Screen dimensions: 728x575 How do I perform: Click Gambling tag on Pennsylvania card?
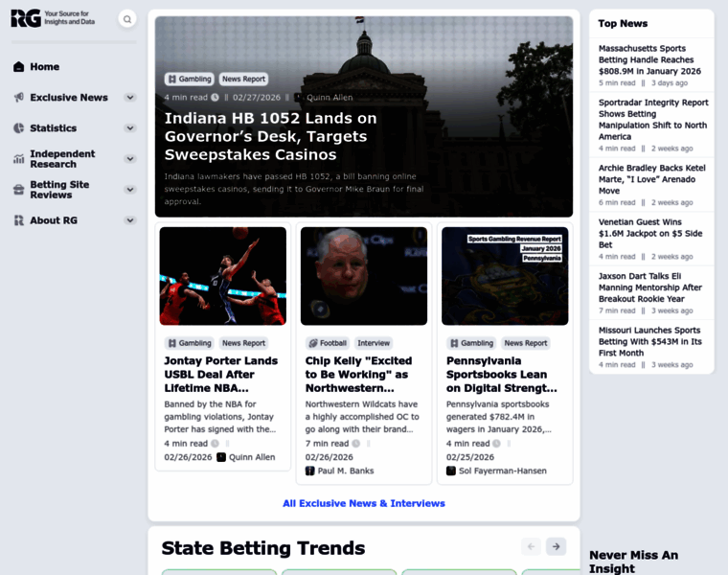471,343
